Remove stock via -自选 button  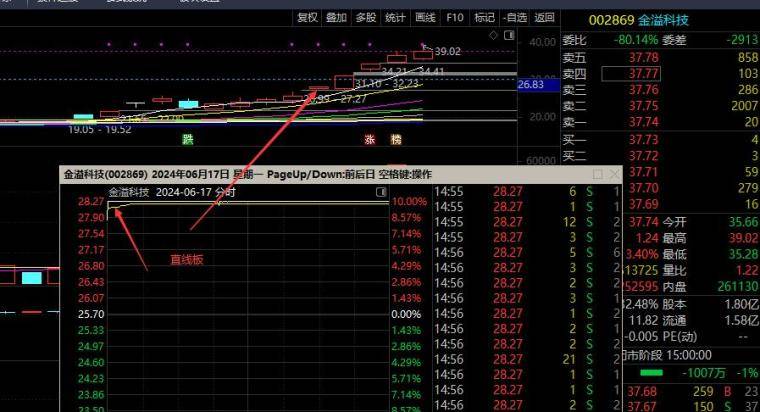coord(515,18)
